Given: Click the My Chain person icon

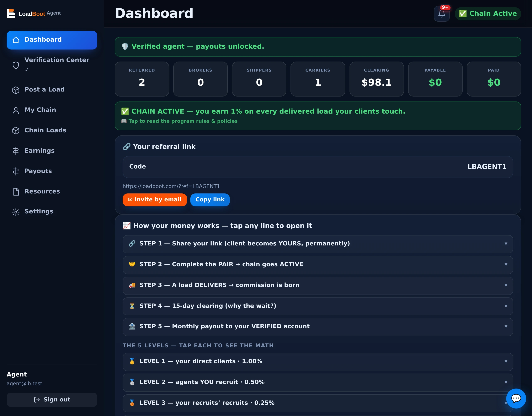Looking at the screenshot, I should pos(16,110).
